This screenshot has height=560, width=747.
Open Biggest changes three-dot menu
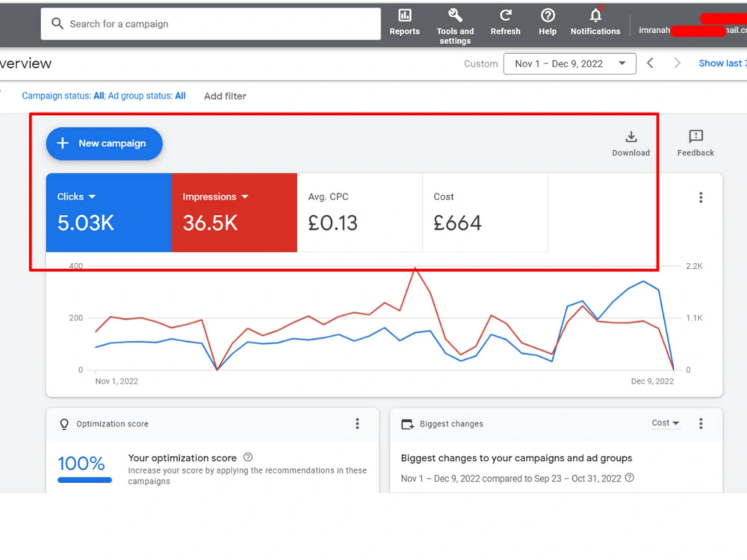pyautogui.click(x=701, y=423)
